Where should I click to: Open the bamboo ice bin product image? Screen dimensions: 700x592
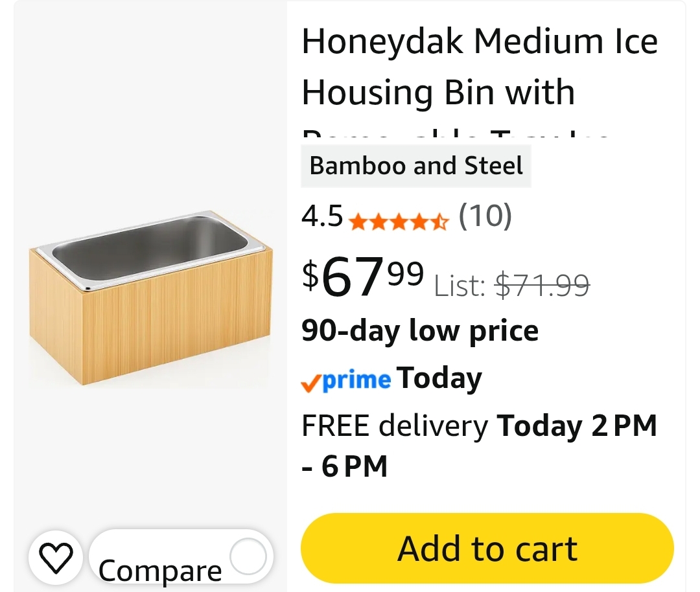tap(150, 298)
